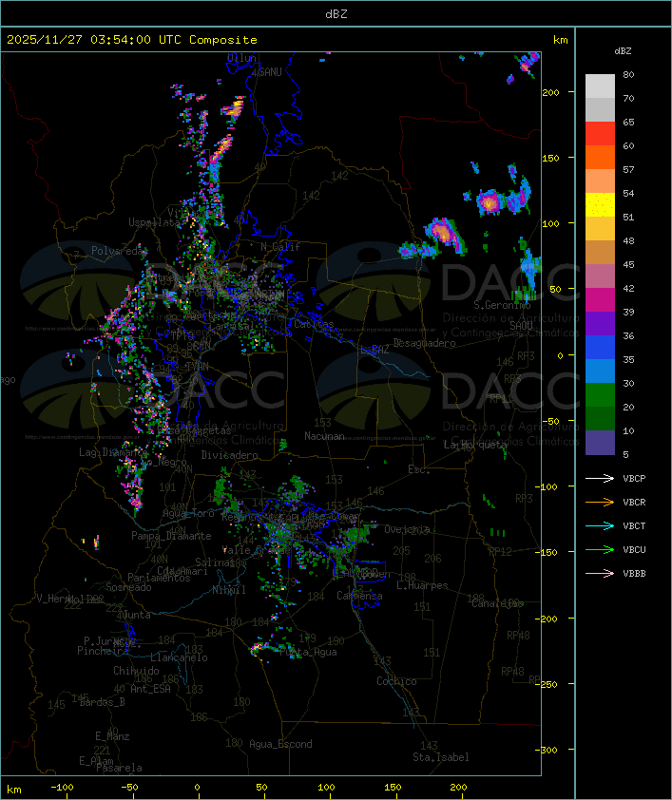Click the 65 value on the dBZ legend
This screenshot has height=800, width=672.
point(628,122)
